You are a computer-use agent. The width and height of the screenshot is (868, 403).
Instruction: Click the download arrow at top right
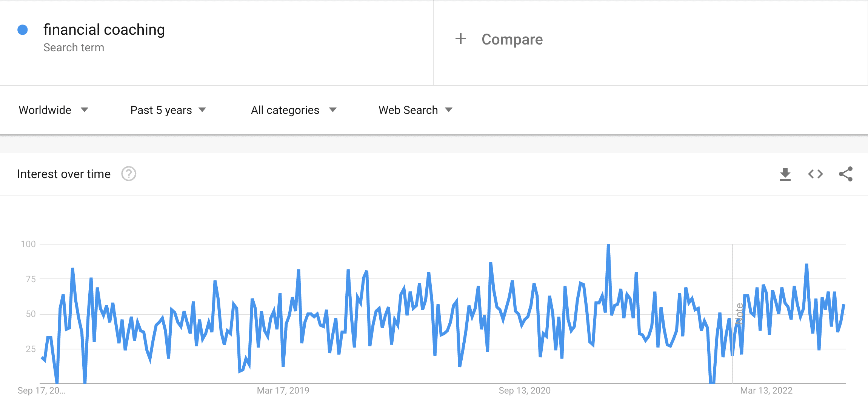pos(785,174)
